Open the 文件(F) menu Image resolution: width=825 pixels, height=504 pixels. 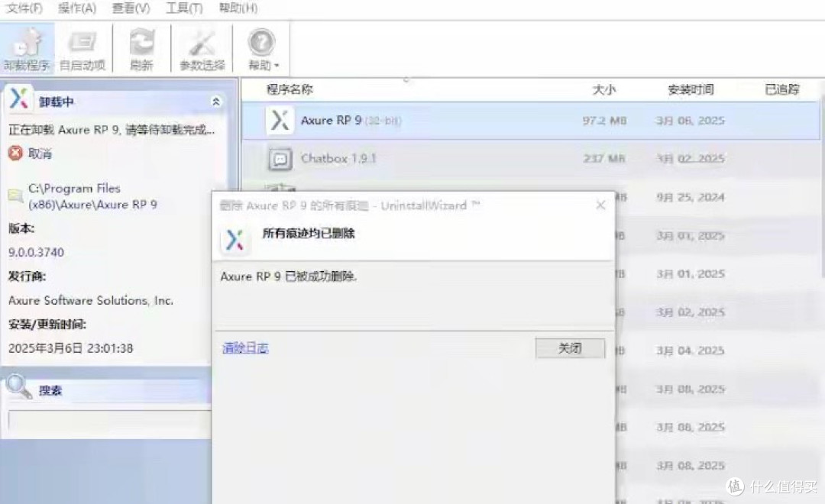click(x=24, y=8)
